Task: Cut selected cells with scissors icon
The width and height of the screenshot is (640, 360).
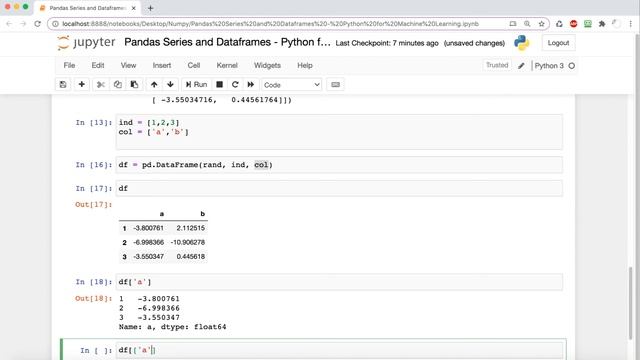Action: [100, 84]
